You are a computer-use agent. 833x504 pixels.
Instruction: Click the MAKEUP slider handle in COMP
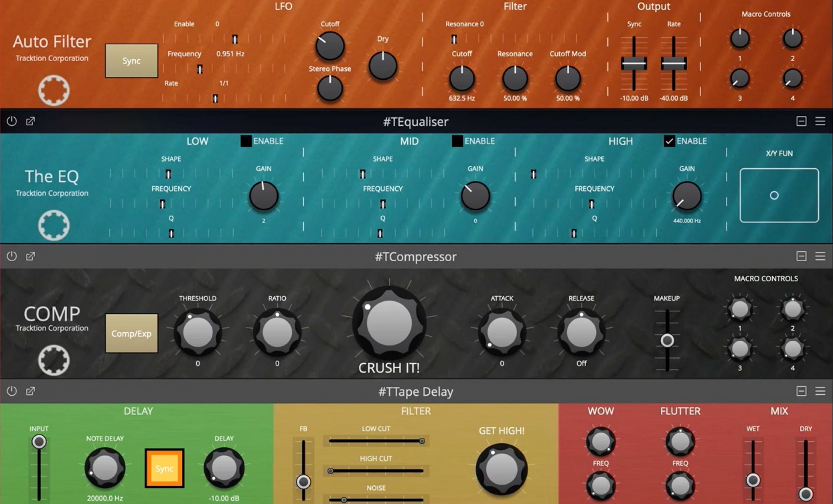point(667,340)
